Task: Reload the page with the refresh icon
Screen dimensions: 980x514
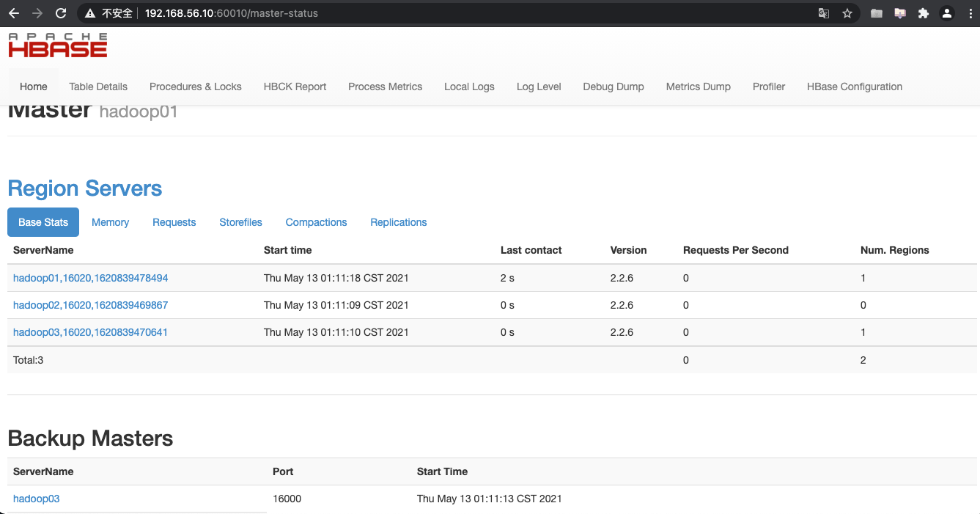Action: 61,13
